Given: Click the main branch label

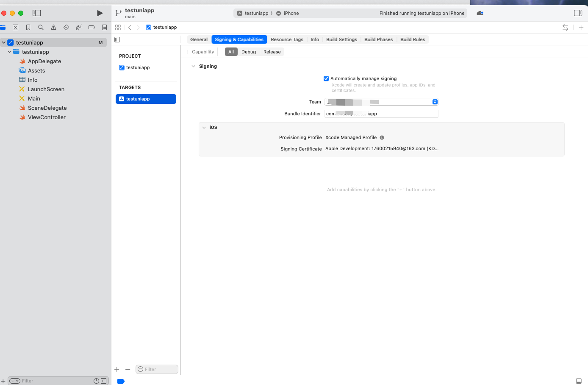Looking at the screenshot, I should (130, 17).
